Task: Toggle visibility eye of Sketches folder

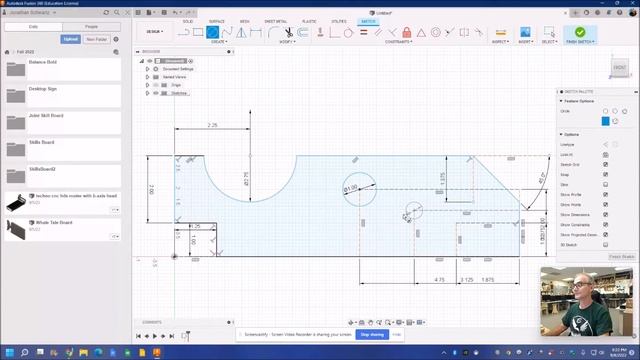Action: coord(156,93)
